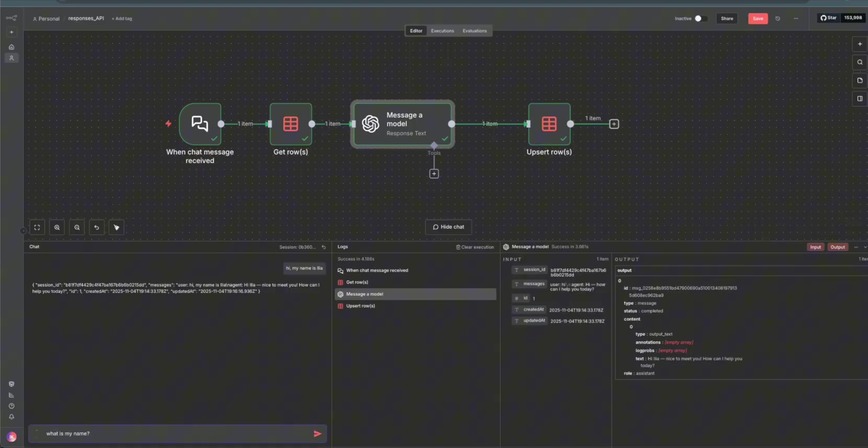Click the messages input field pill
The image size is (868, 448).
point(530,284)
